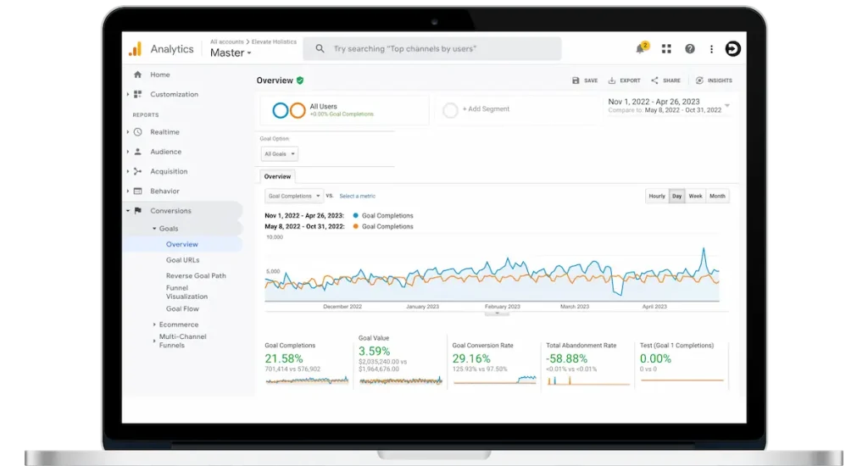Click the help question mark icon
This screenshot has height=466, width=868.
click(690, 49)
